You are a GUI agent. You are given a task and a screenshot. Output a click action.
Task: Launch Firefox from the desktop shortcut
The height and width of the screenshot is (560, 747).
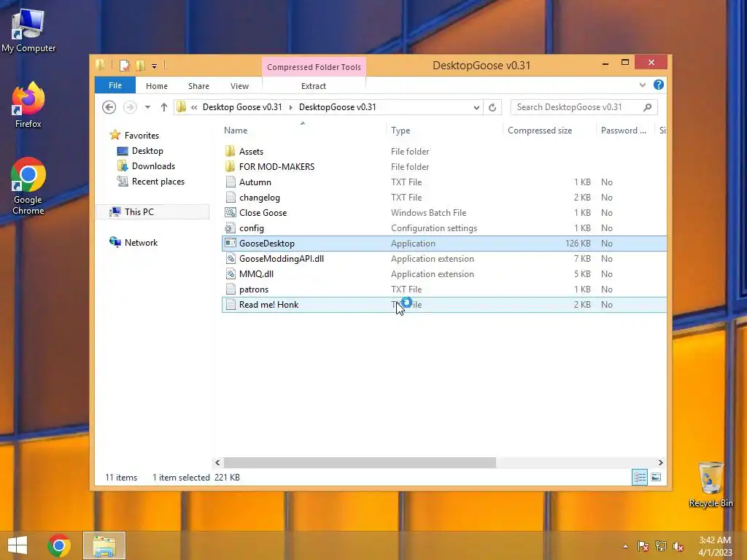click(x=28, y=105)
